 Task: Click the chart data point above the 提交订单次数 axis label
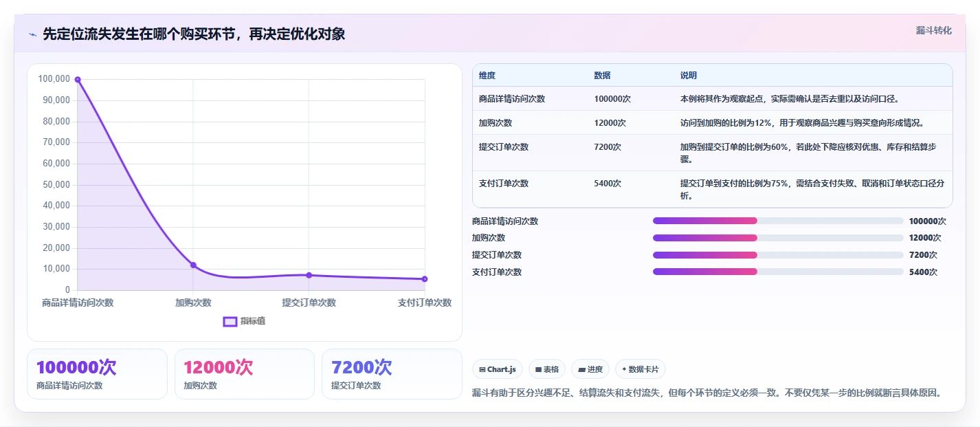[309, 275]
